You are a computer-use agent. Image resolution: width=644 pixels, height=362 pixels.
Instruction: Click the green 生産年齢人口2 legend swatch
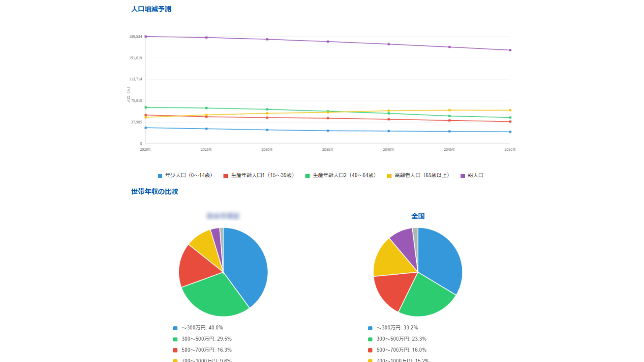click(308, 176)
